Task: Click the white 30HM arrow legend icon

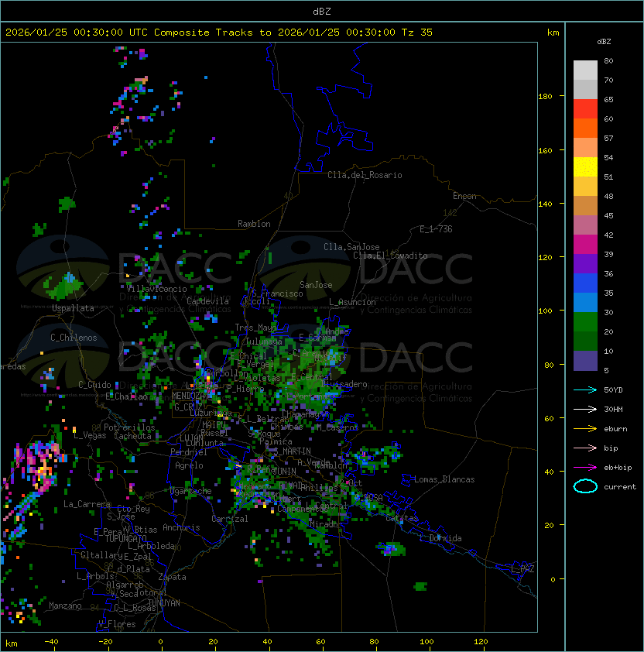Action: tap(585, 410)
